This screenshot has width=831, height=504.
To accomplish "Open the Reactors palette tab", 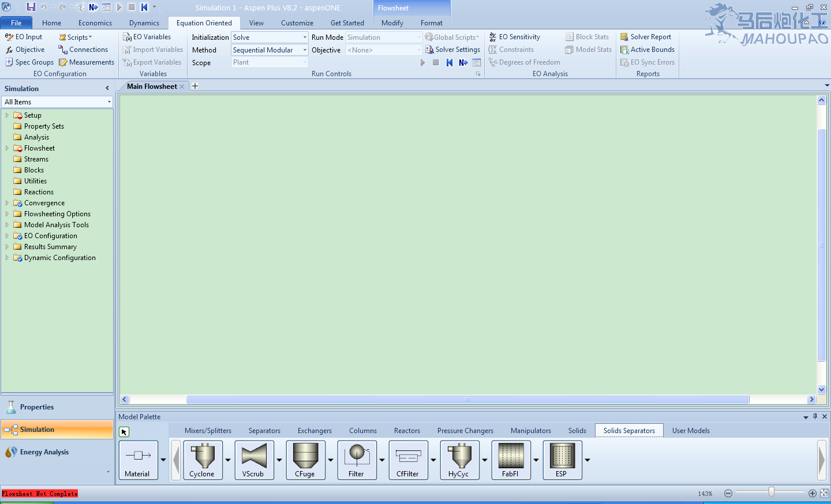I will click(x=407, y=431).
